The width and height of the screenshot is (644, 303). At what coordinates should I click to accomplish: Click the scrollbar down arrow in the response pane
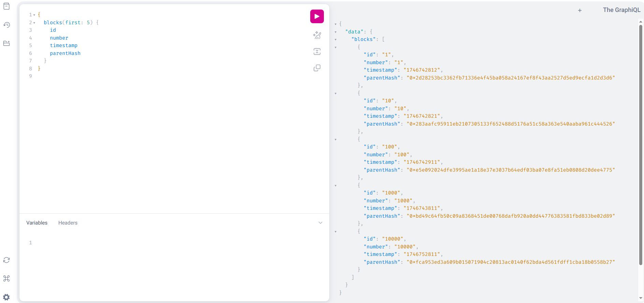click(x=641, y=299)
